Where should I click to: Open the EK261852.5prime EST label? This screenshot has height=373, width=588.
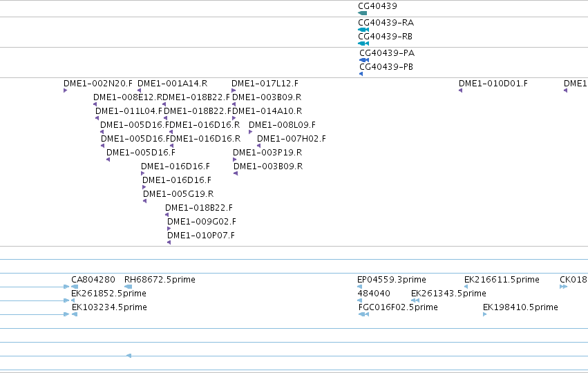108,294
